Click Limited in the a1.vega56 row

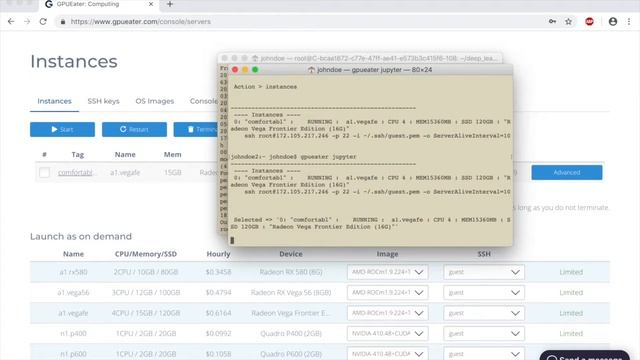point(571,293)
